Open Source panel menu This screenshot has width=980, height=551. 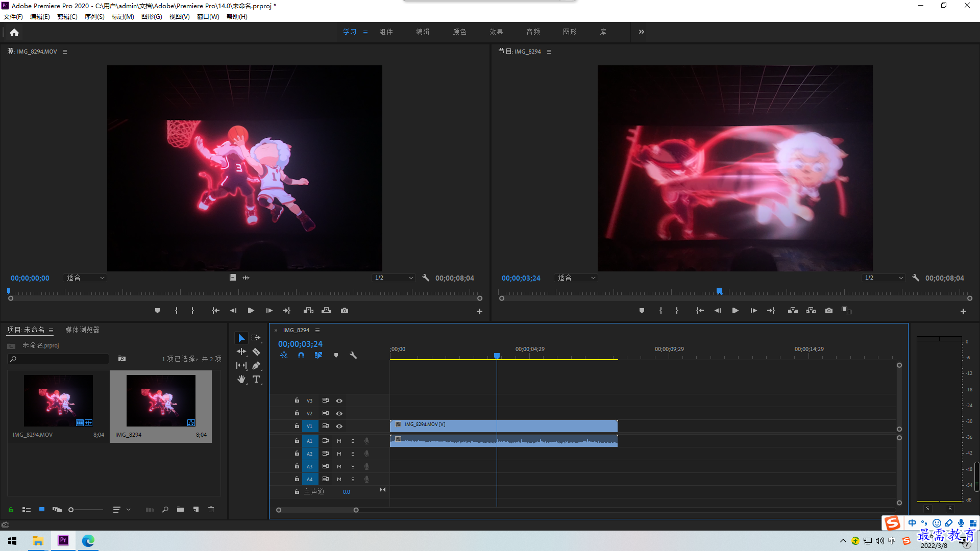coord(65,52)
